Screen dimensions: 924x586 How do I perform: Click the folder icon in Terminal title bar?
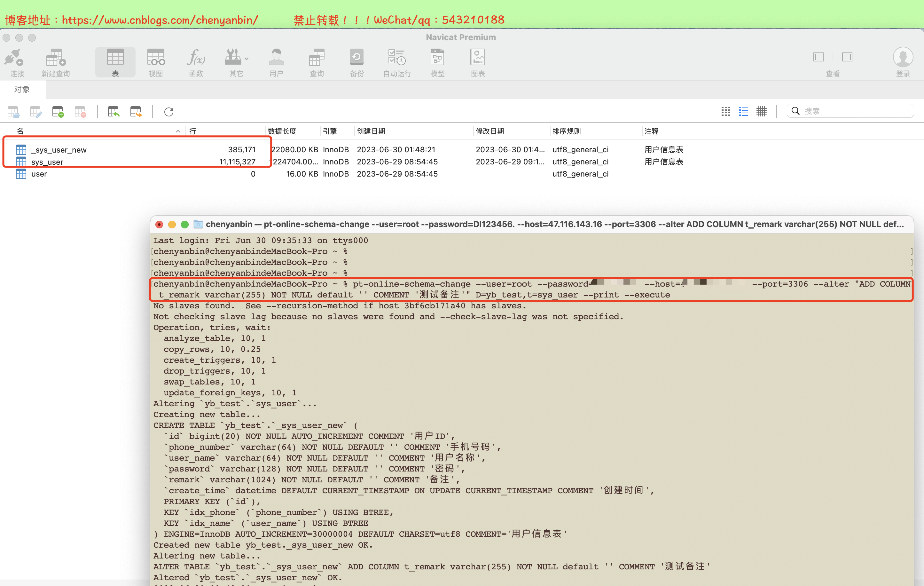pyautogui.click(x=198, y=224)
